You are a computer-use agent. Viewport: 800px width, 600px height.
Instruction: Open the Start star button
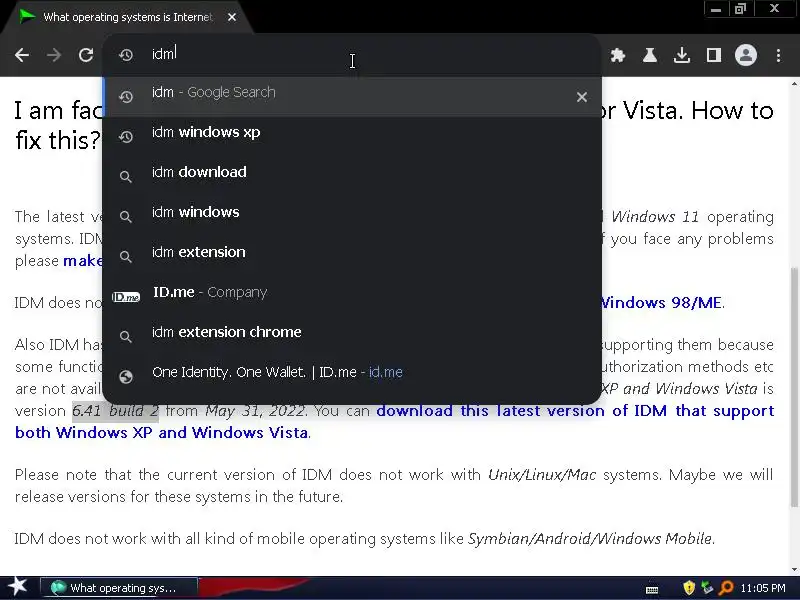point(18,587)
